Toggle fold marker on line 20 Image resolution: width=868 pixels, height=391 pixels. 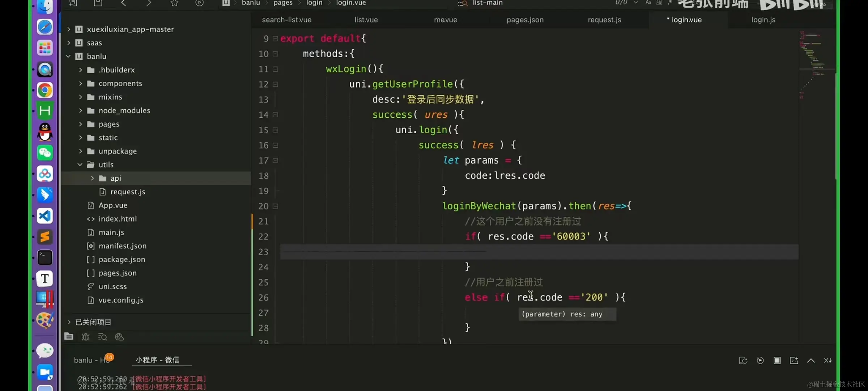pyautogui.click(x=276, y=206)
